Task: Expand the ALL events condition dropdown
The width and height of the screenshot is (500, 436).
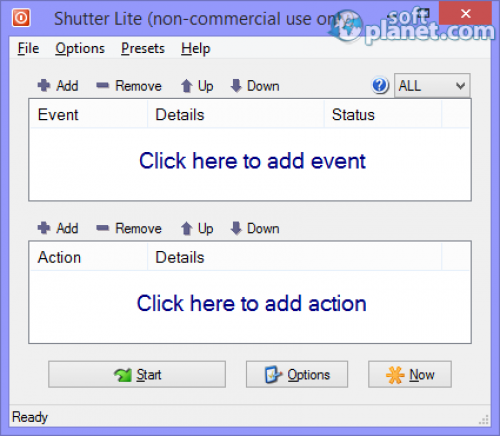Action: [432, 86]
